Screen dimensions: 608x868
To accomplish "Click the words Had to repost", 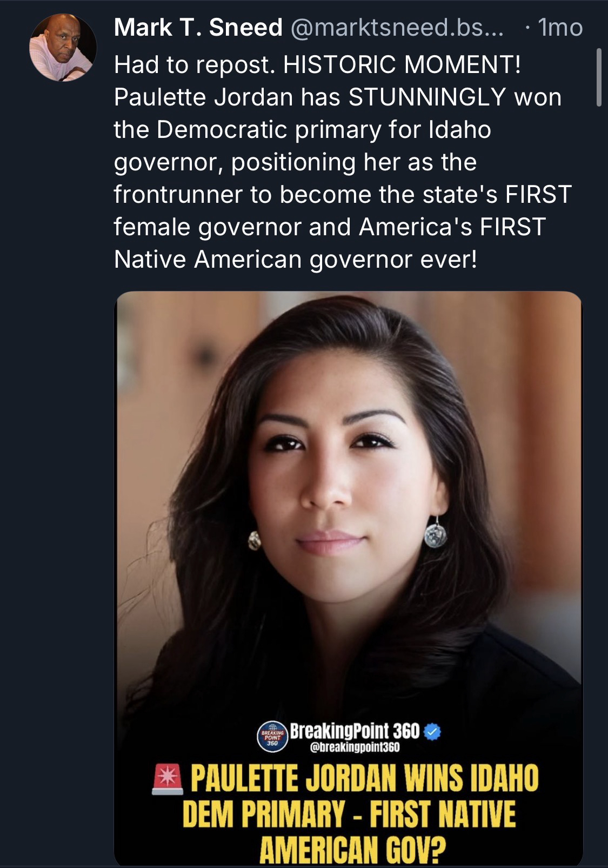I will [x=192, y=65].
